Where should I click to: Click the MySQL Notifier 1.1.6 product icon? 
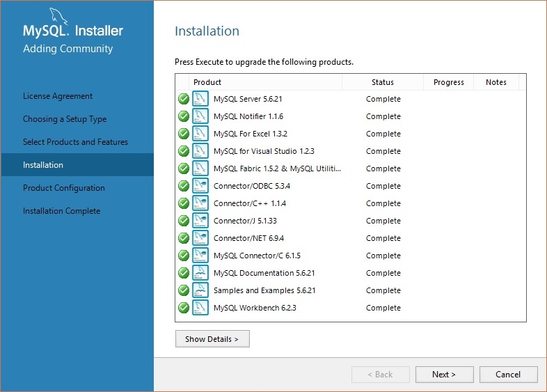[x=200, y=116]
